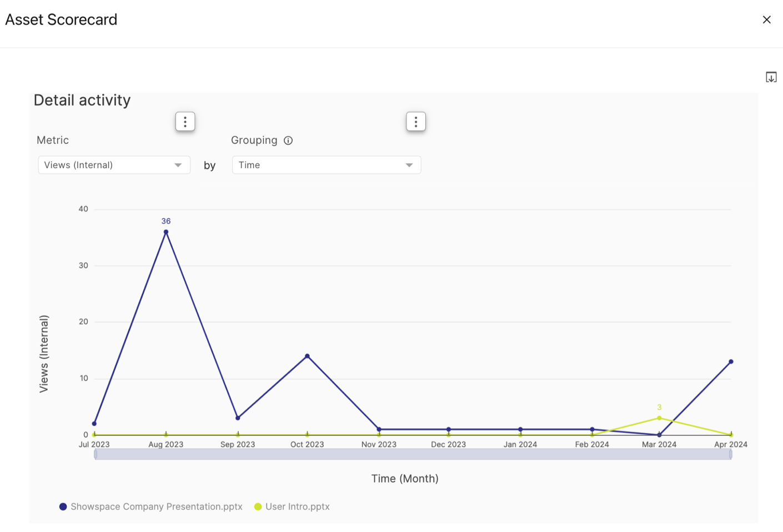Image resolution: width=783 pixels, height=532 pixels.
Task: Click the Grouping info icon
Action: [288, 140]
